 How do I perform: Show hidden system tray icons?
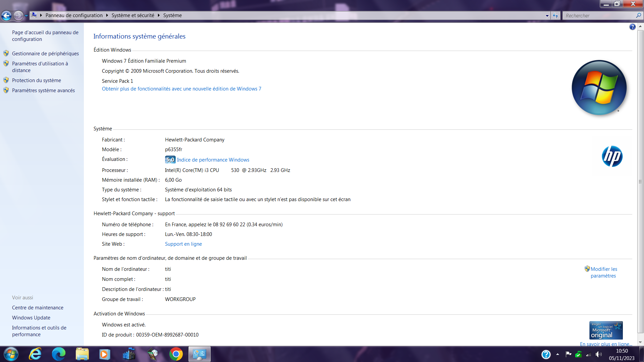557,354
